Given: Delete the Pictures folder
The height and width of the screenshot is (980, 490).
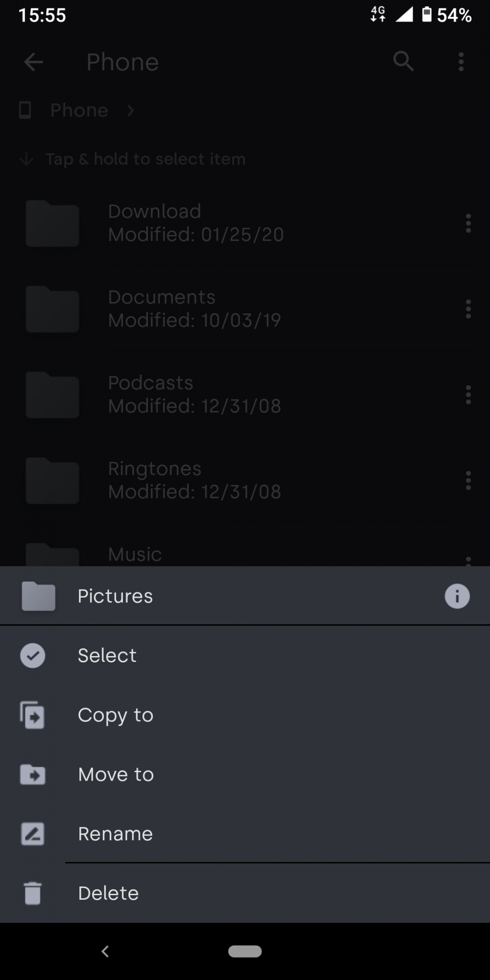Looking at the screenshot, I should coord(108,893).
